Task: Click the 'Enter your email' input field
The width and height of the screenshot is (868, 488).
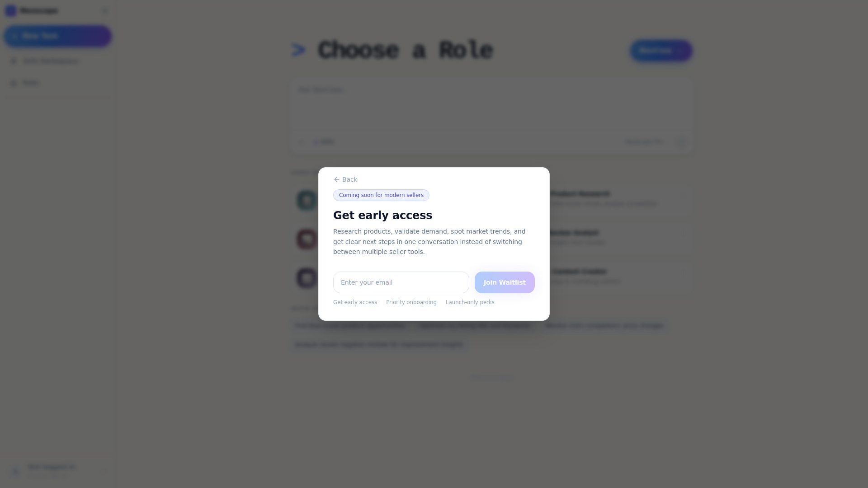Action: coord(401,282)
